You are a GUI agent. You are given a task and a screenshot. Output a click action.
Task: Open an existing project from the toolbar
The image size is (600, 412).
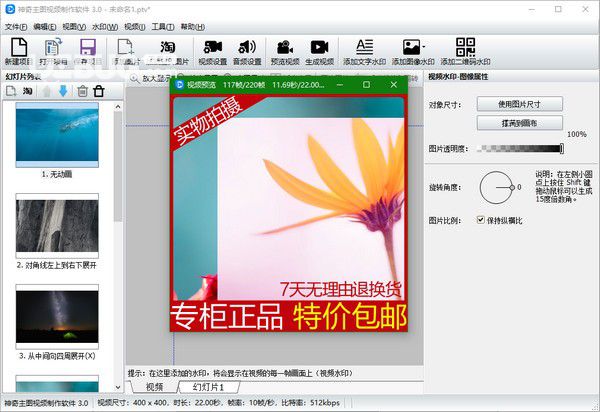point(53,52)
